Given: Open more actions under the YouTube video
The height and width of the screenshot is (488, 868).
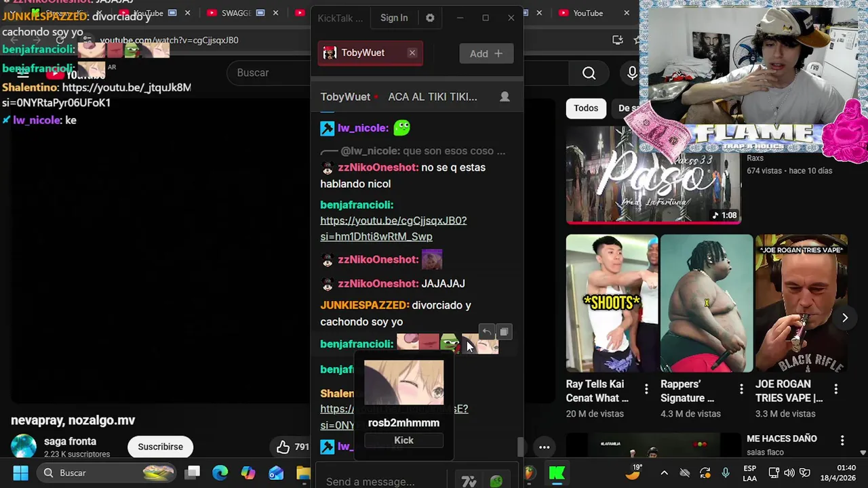Looking at the screenshot, I should [544, 447].
